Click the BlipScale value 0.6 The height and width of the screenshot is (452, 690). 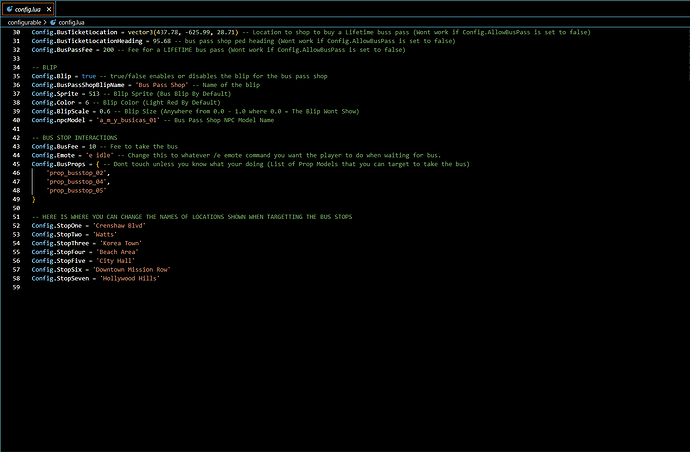(105, 111)
